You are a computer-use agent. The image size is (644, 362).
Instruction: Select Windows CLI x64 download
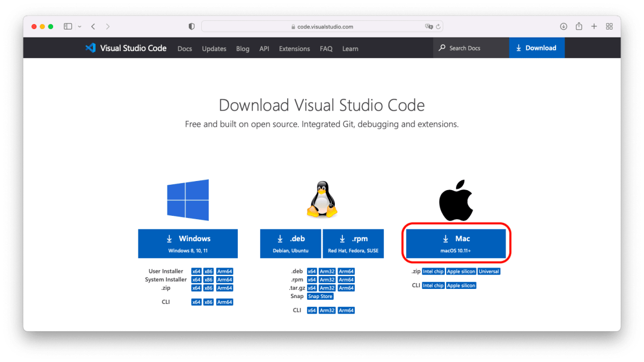click(196, 302)
